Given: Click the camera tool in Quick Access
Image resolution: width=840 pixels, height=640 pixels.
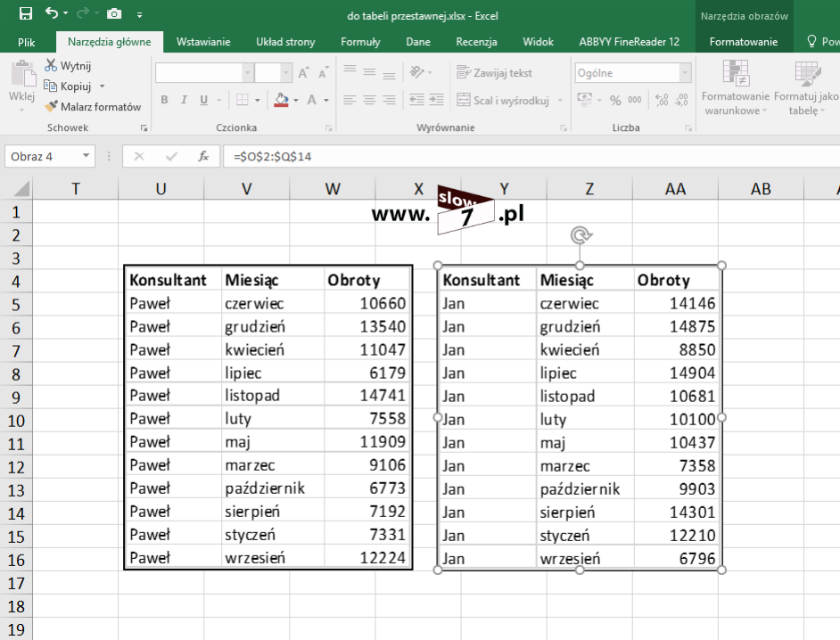Looking at the screenshot, I should point(114,14).
